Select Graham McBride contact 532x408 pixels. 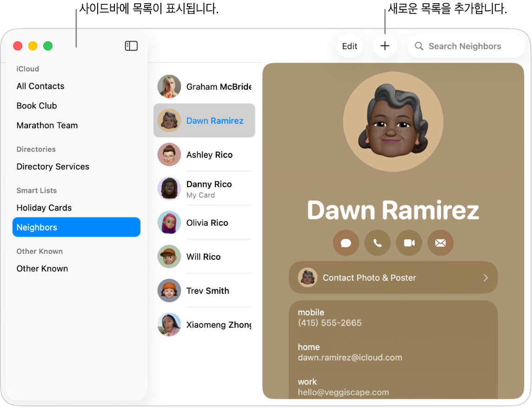pos(204,86)
